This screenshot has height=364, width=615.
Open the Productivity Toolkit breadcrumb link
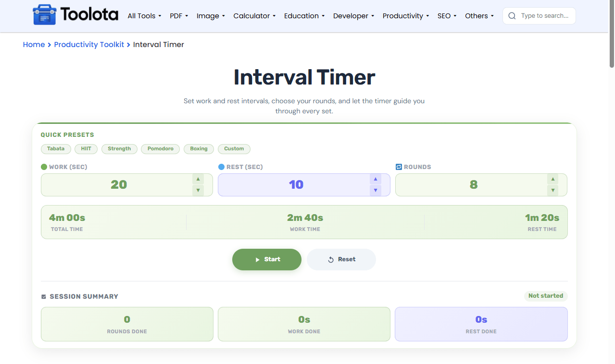[x=89, y=45]
